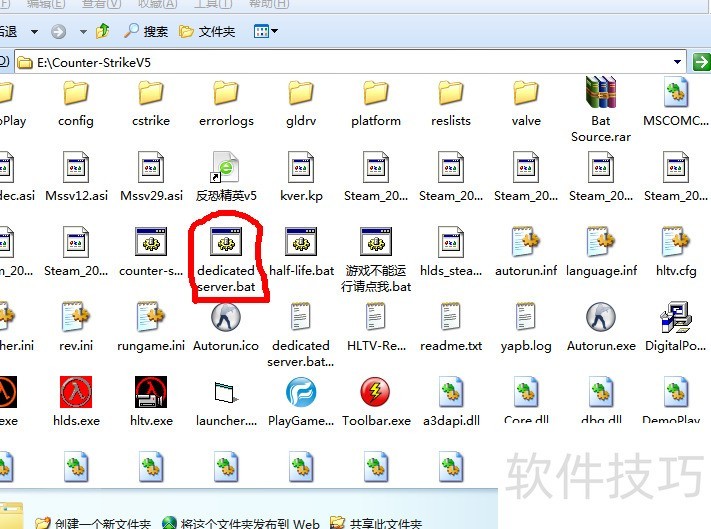Viewport: 711px width, 529px height.
Task: Open the config folder
Action: pyautogui.click(x=76, y=104)
